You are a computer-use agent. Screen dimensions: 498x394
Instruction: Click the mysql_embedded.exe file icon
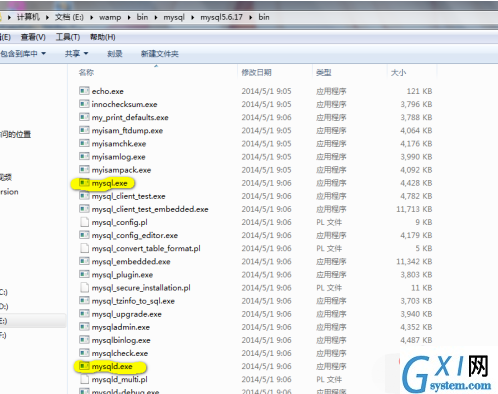click(x=84, y=261)
